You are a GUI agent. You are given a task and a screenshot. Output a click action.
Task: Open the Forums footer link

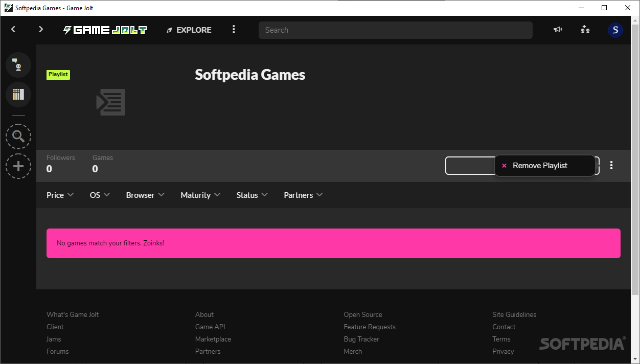[x=58, y=351]
